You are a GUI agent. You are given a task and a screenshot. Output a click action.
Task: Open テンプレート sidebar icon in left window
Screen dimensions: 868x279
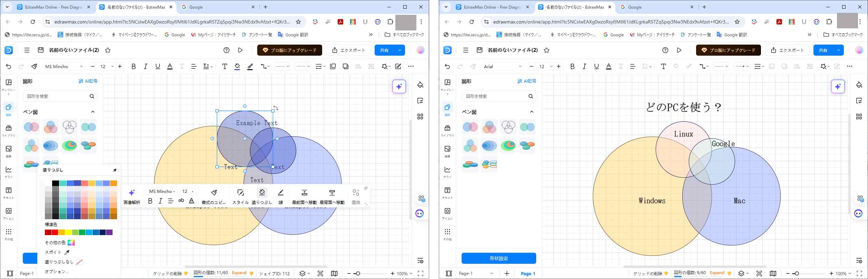pyautogui.click(x=9, y=86)
